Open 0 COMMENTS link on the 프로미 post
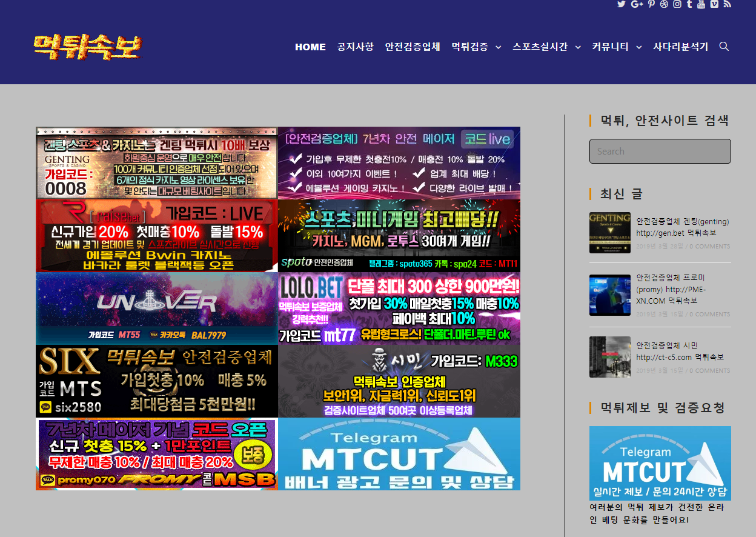Image resolution: width=756 pixels, height=537 pixels. (710, 315)
